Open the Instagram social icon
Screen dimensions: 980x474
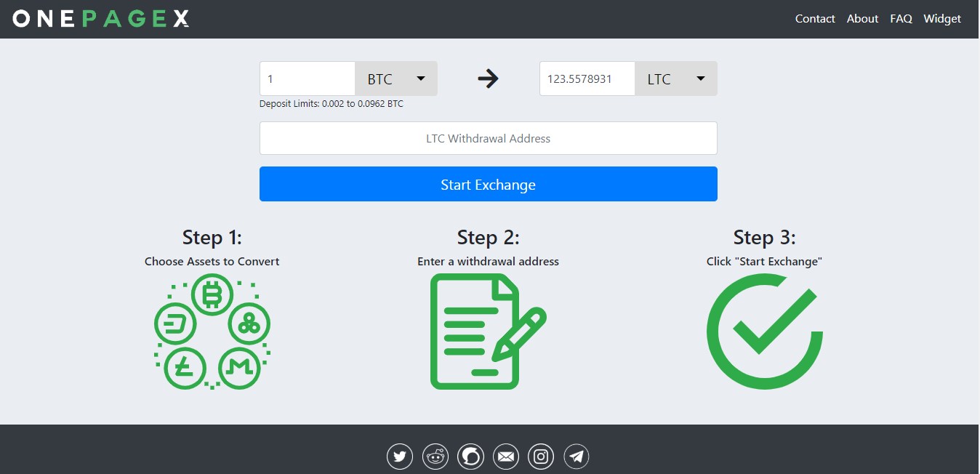click(541, 457)
